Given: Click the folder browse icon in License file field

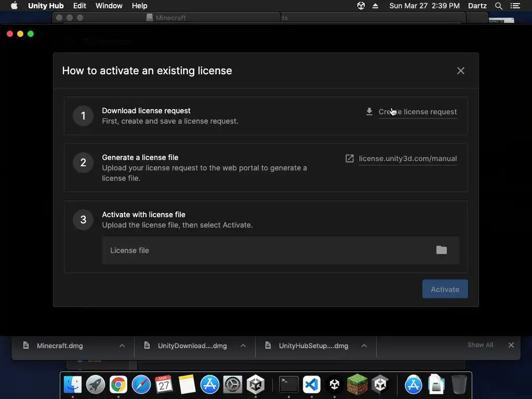Looking at the screenshot, I should coord(442,250).
